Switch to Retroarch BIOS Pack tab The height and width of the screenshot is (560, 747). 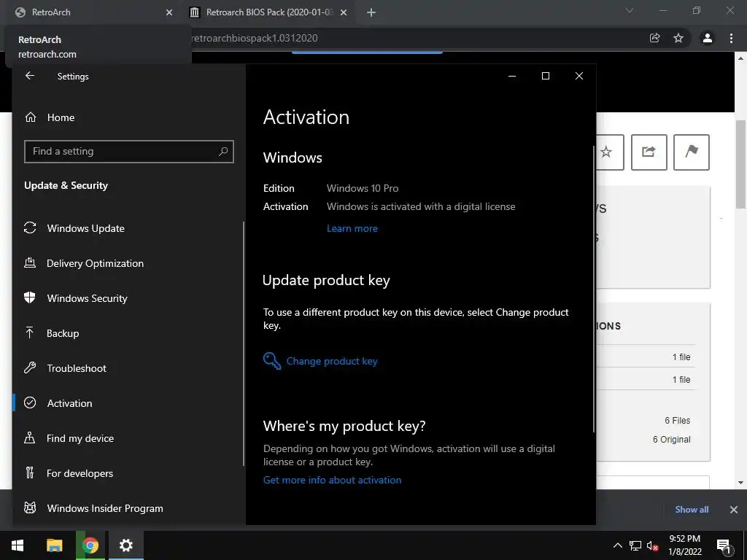click(268, 12)
